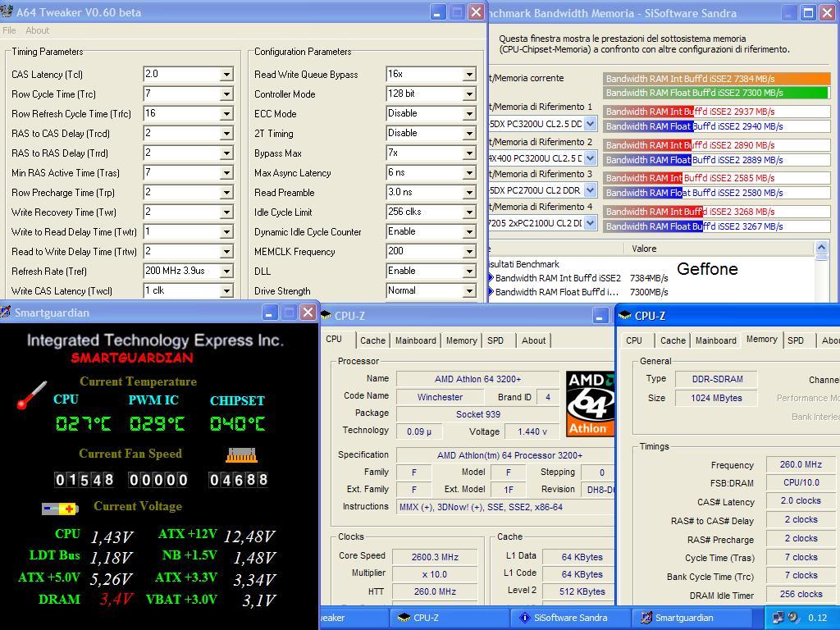Screen dimensions: 840x630
Task: Click the Smartguardian icon on the taskbar
Action: click(646, 618)
